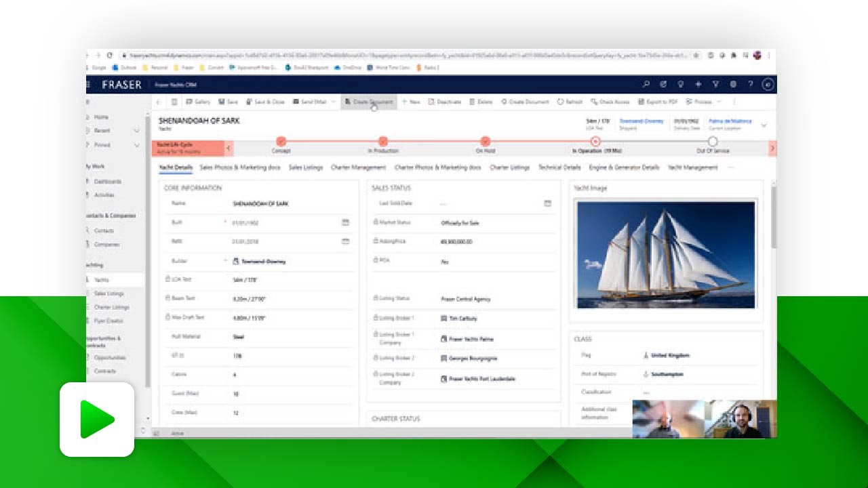Select the In Production stage

pyautogui.click(x=383, y=142)
